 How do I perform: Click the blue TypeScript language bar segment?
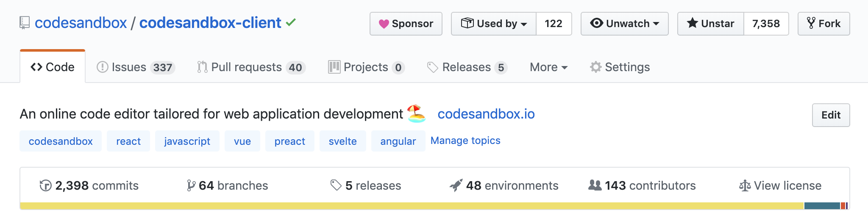click(822, 206)
